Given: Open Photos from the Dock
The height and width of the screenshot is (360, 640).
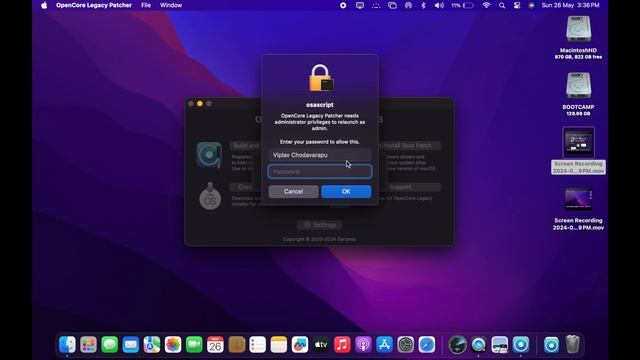Looking at the screenshot, I should [173, 344].
